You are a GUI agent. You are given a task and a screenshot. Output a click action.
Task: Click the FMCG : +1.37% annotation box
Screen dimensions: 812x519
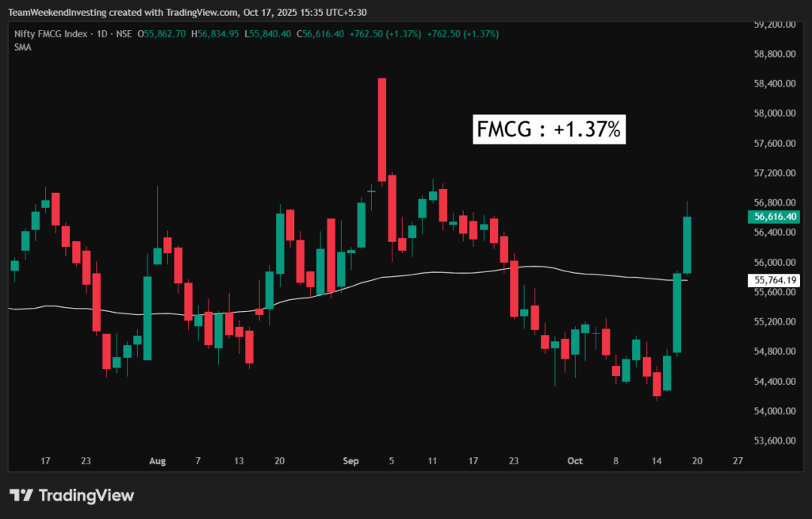point(550,129)
